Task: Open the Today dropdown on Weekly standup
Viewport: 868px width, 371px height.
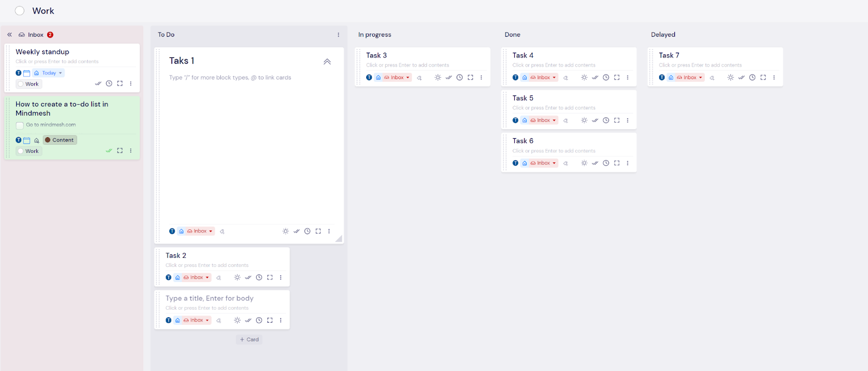Action: [52, 73]
